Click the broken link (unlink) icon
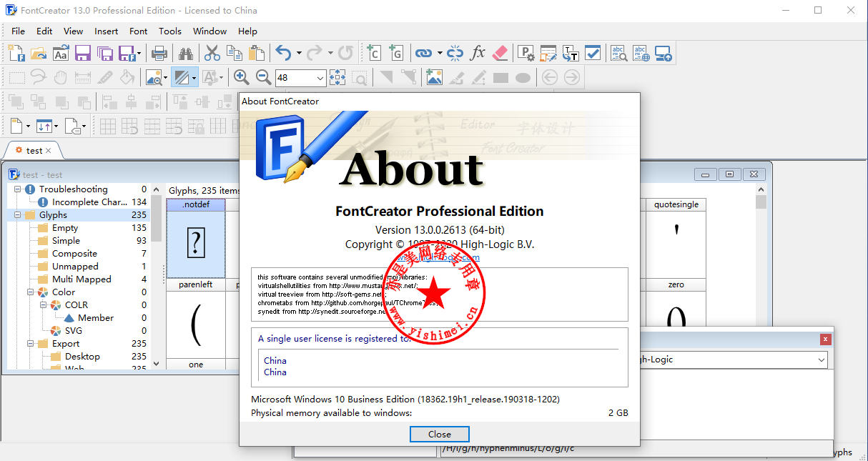 pyautogui.click(x=455, y=53)
